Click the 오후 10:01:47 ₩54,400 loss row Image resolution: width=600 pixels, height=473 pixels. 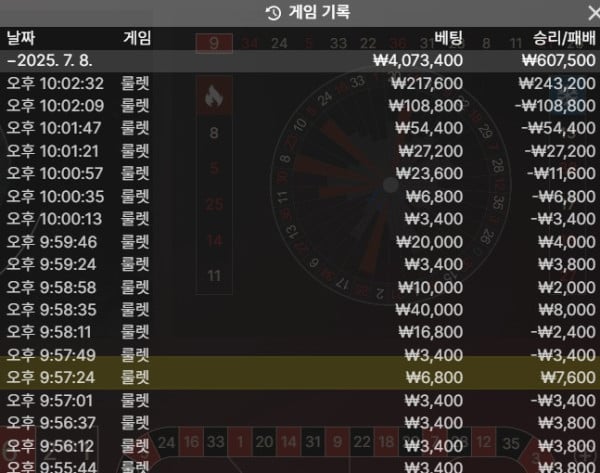[x=300, y=128]
